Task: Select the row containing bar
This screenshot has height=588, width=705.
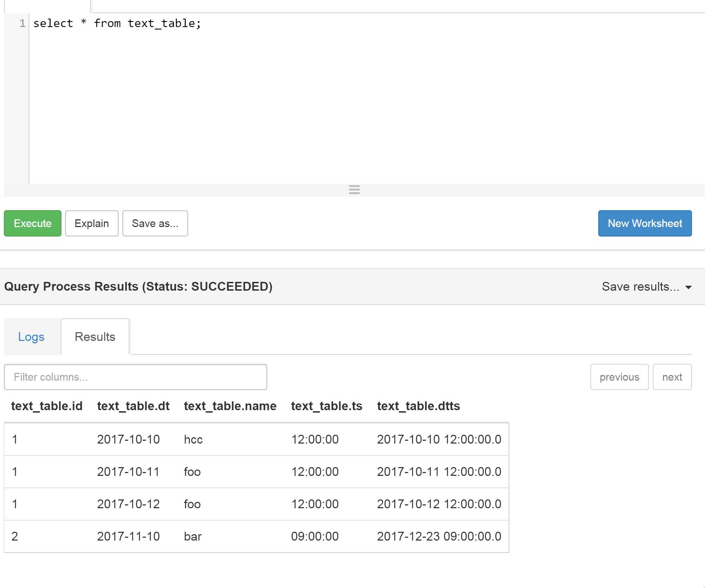Action: point(256,536)
